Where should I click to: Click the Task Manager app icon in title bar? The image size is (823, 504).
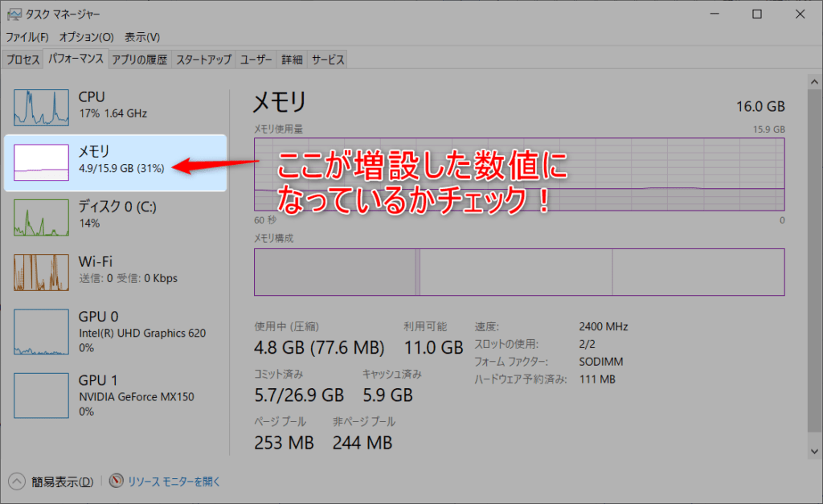(x=14, y=14)
